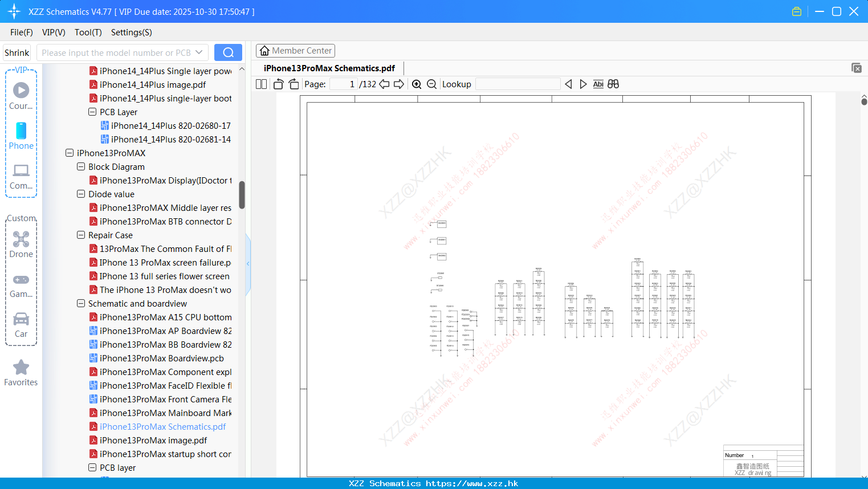Click the page number field

(344, 84)
